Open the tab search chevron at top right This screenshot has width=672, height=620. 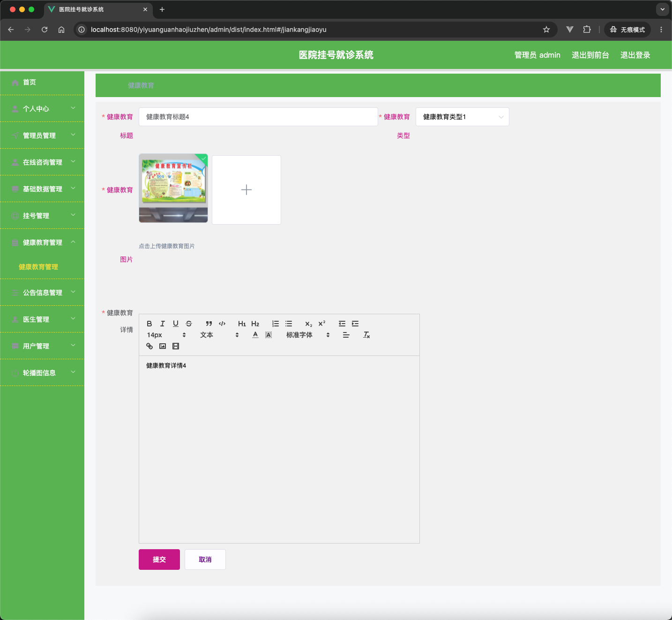(663, 9)
